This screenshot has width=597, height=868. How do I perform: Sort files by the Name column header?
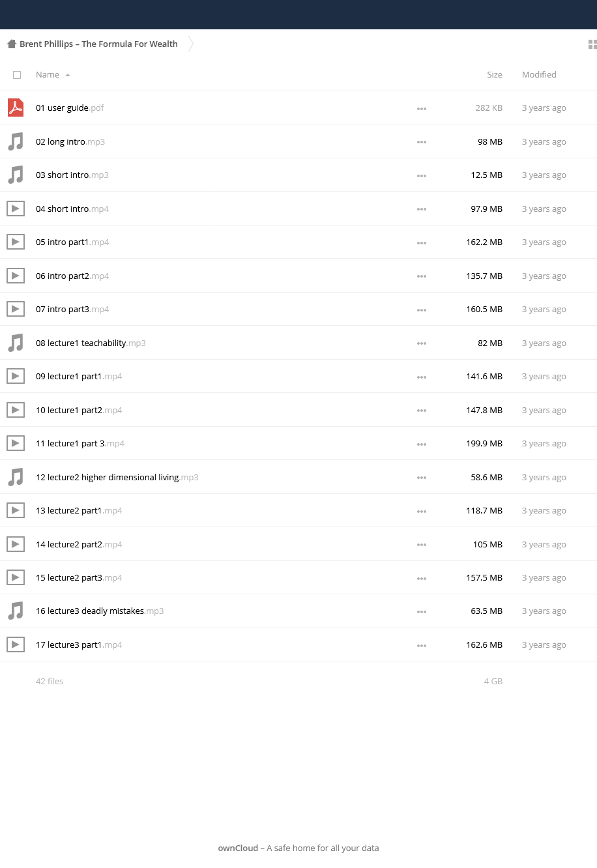tap(48, 74)
